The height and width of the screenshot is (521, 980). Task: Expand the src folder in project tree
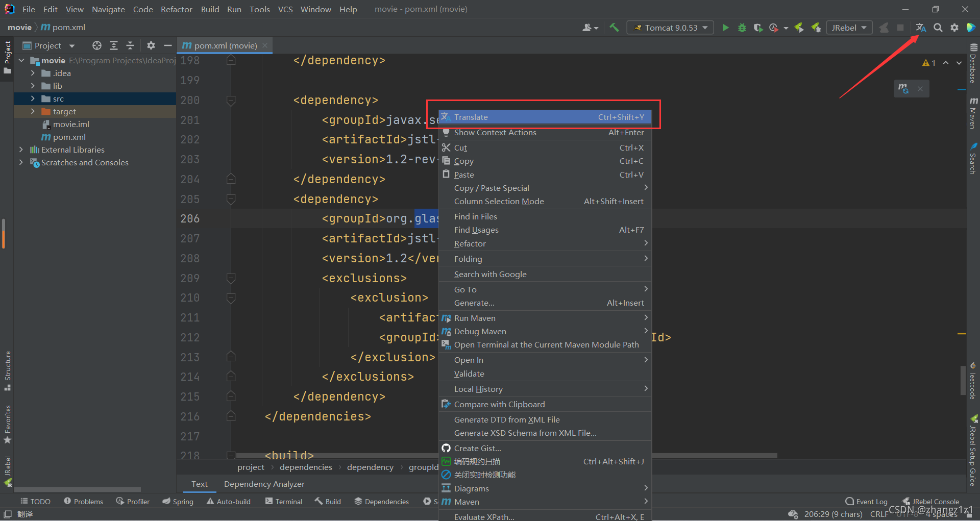tap(33, 98)
